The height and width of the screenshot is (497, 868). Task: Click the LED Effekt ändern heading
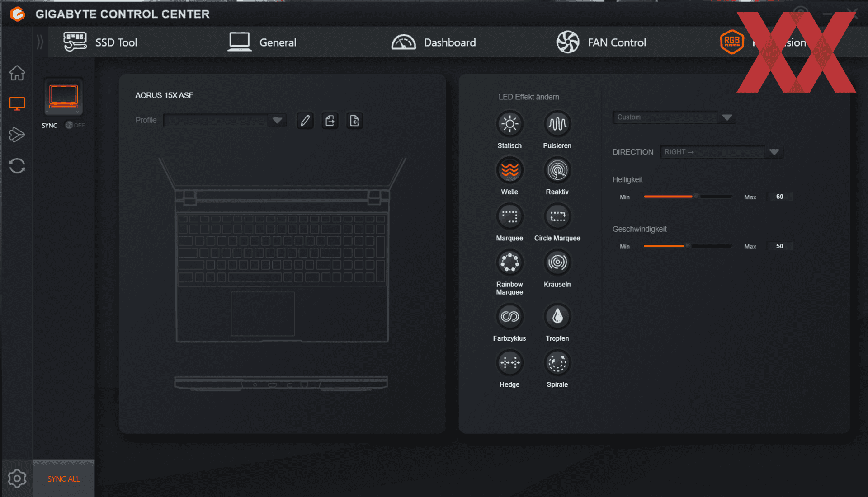click(528, 97)
